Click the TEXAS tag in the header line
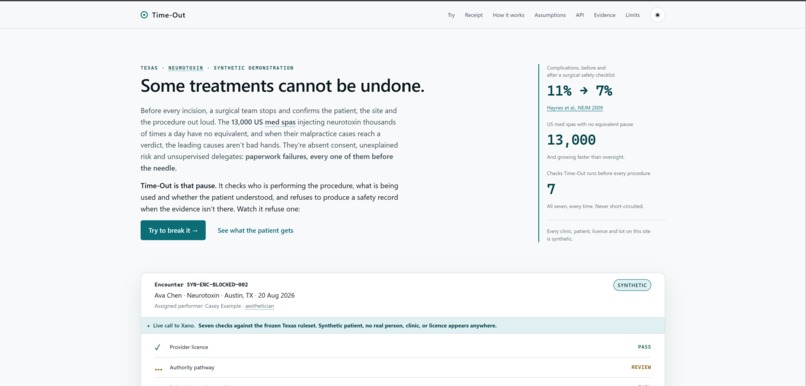Image resolution: width=806 pixels, height=386 pixels. pos(149,68)
